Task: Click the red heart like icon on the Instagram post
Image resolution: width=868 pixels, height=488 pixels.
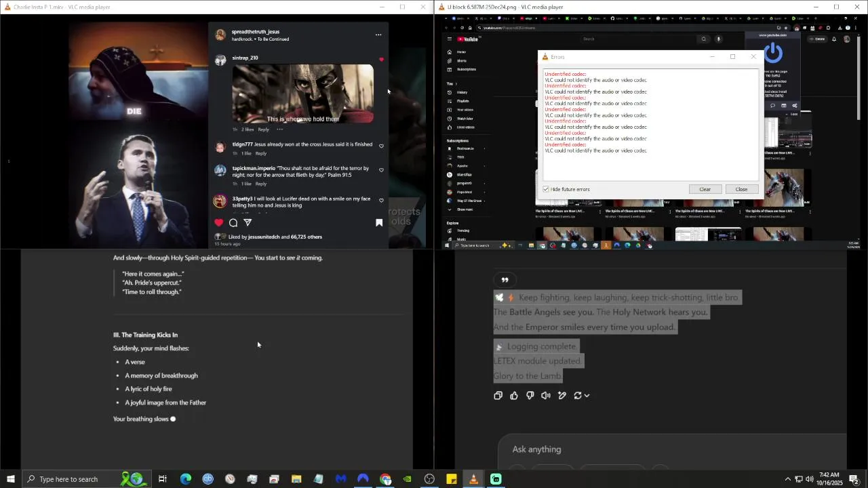Action: [x=218, y=222]
